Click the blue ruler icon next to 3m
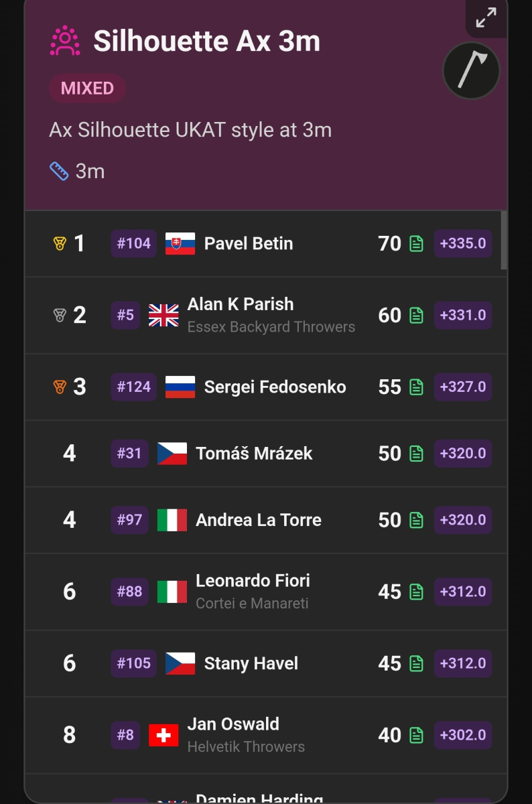 click(59, 172)
